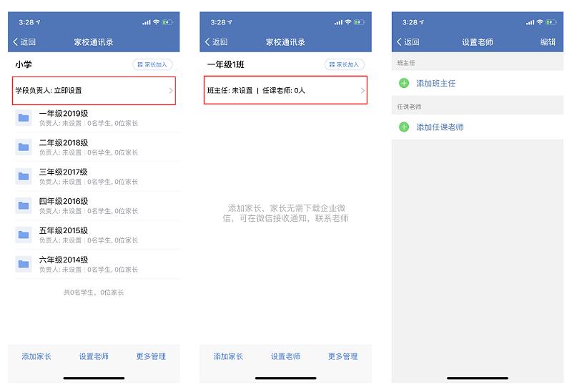Viewport: 572px width, 392px height.
Task: Tap 设置老师 at bottom of 小学 screen
Action: pyautogui.click(x=94, y=356)
